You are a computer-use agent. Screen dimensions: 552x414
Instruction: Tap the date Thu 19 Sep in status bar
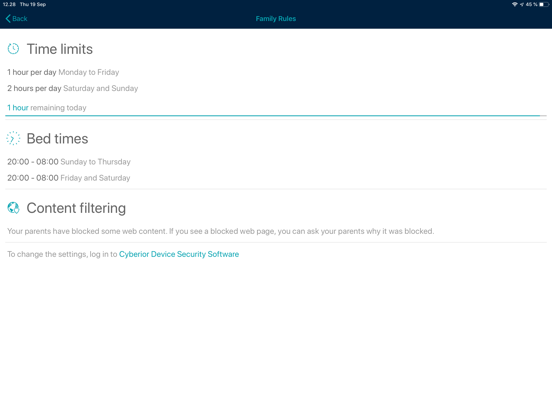(x=33, y=4)
